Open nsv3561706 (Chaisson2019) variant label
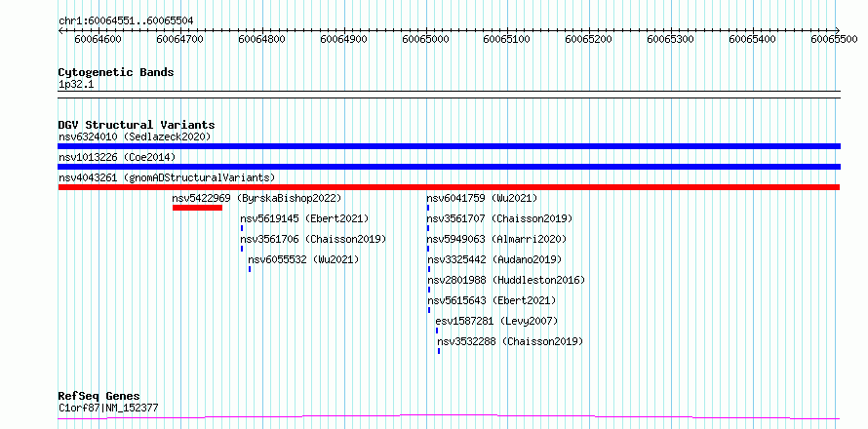This screenshot has width=868, height=429. 313,239
